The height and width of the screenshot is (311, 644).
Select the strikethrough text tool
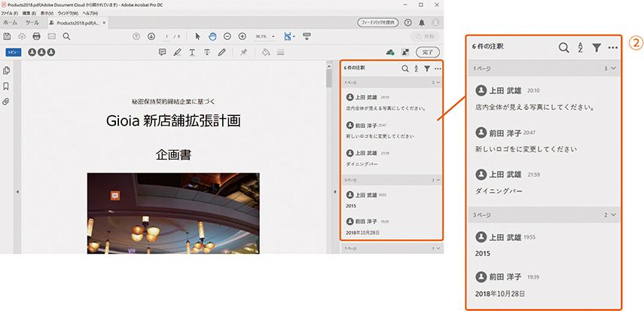207,52
